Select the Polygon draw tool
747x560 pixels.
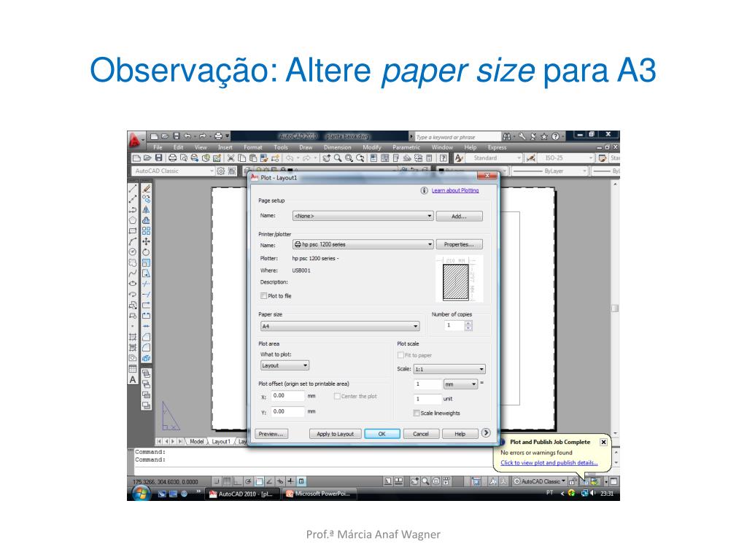point(133,220)
